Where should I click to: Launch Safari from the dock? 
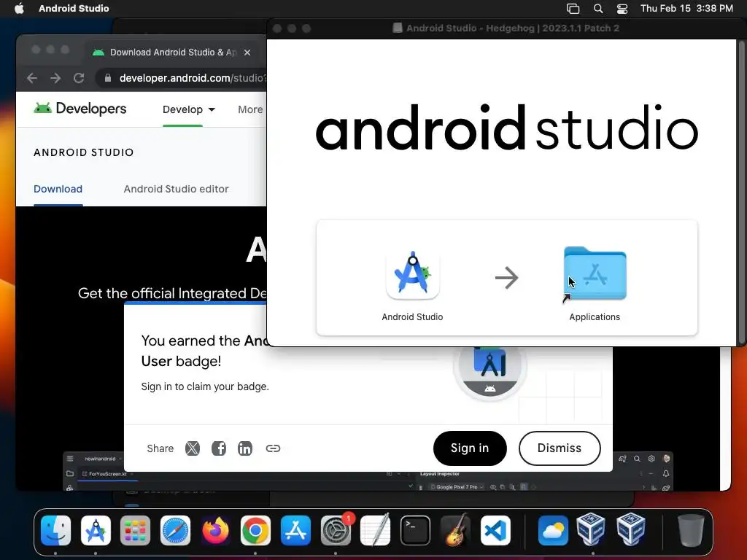point(175,531)
